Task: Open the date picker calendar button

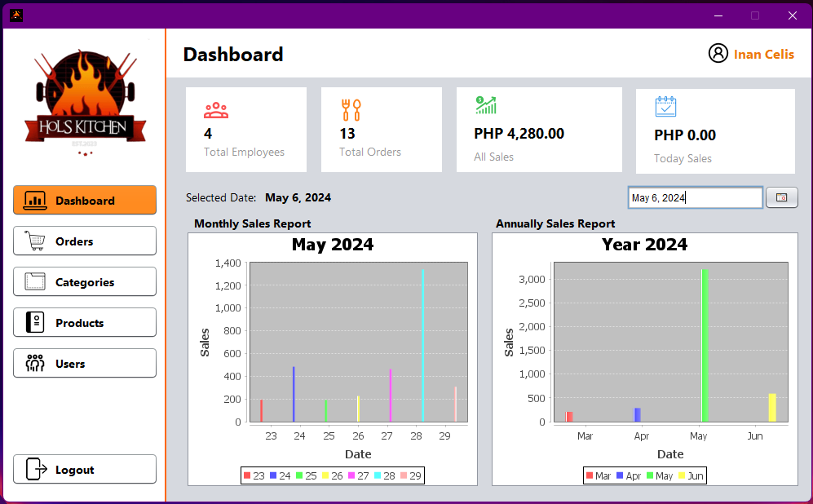Action: click(782, 197)
